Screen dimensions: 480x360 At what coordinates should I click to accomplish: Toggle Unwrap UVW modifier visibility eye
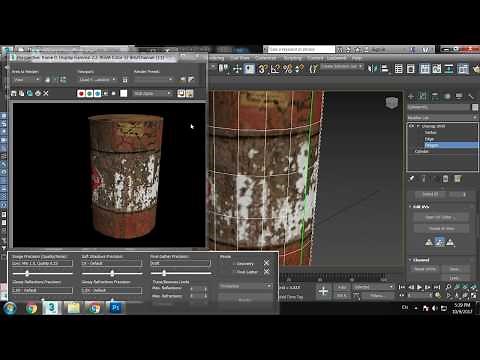(411, 126)
